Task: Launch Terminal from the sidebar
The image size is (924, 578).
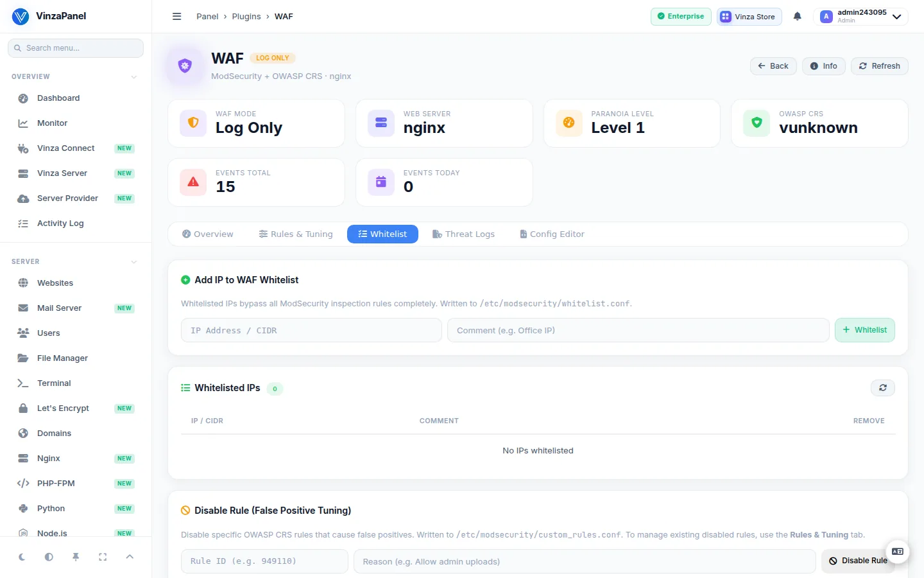Action: [76, 383]
